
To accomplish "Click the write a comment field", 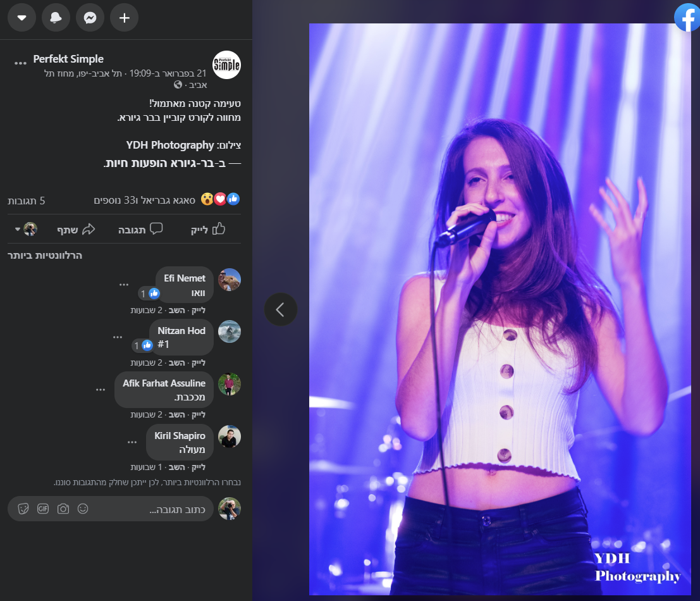I will coord(110,509).
